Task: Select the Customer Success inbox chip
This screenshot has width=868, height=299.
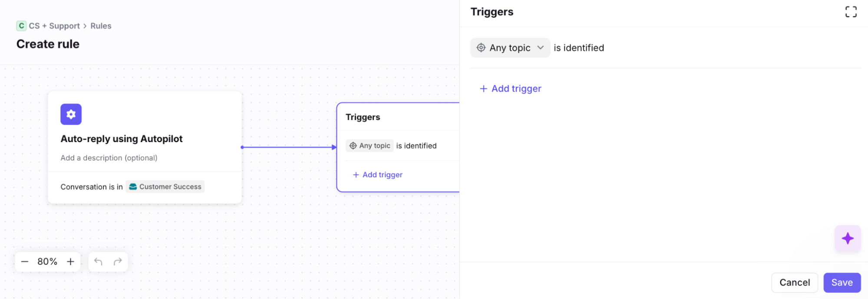Action: [165, 187]
